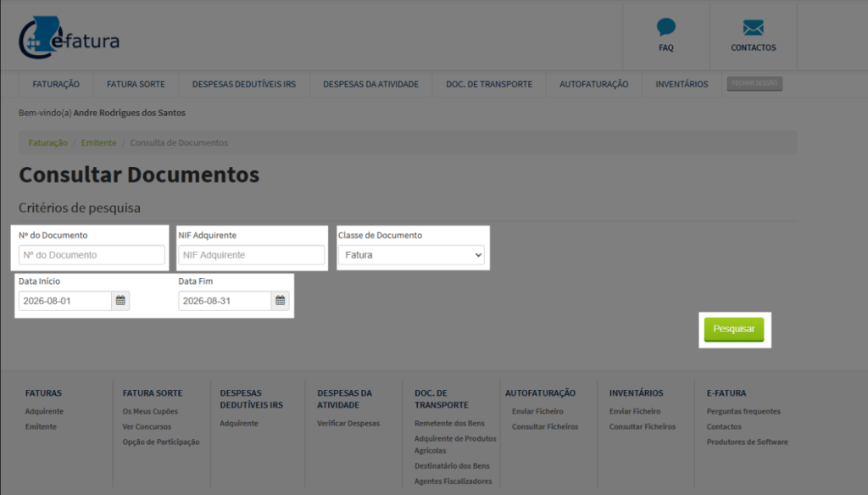The image size is (868, 495).
Task: Open Perguntas frequentes footer link
Action: tap(743, 411)
